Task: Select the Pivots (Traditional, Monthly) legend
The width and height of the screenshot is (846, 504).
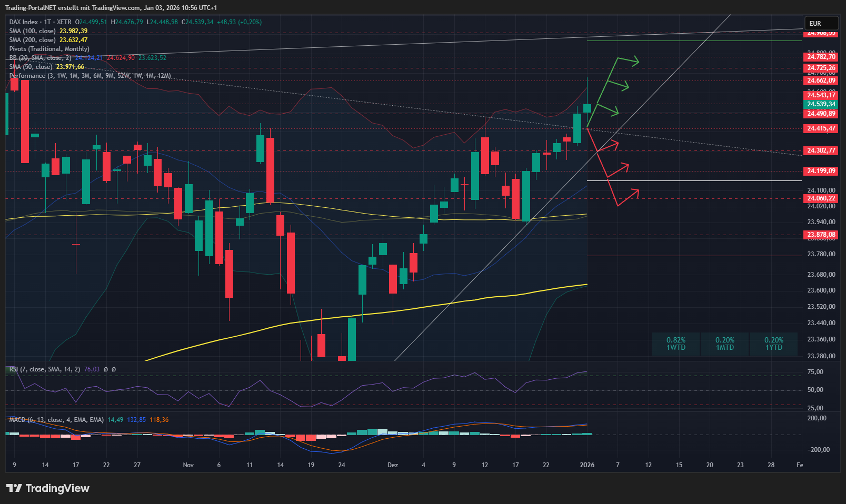Action: coord(49,49)
